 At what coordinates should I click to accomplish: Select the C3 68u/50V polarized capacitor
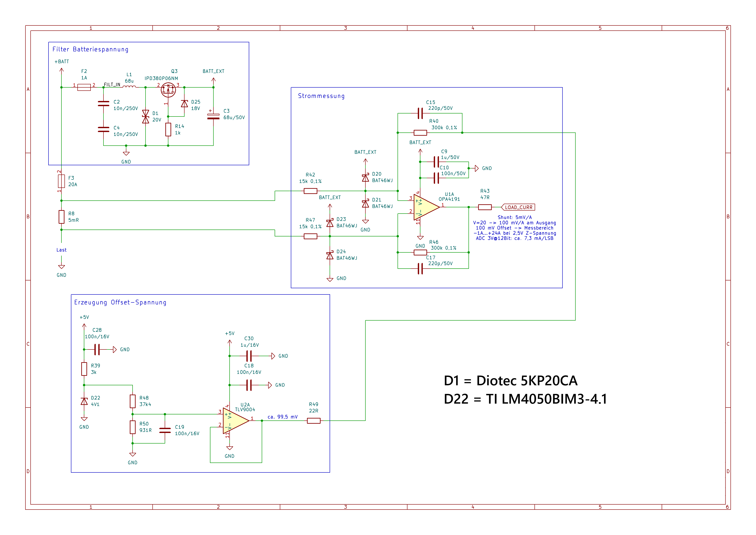tap(213, 116)
